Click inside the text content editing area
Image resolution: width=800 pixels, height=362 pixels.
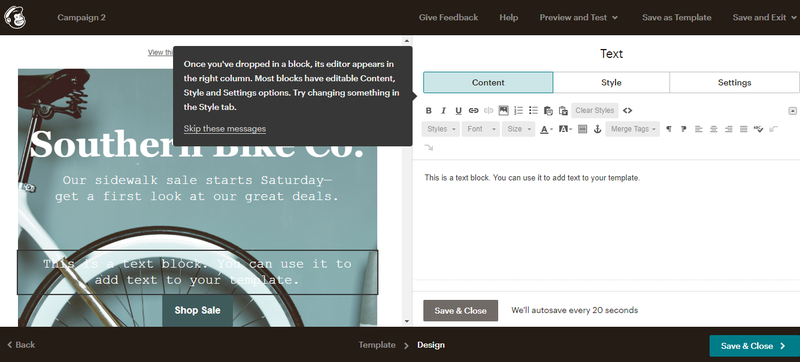[x=606, y=219]
